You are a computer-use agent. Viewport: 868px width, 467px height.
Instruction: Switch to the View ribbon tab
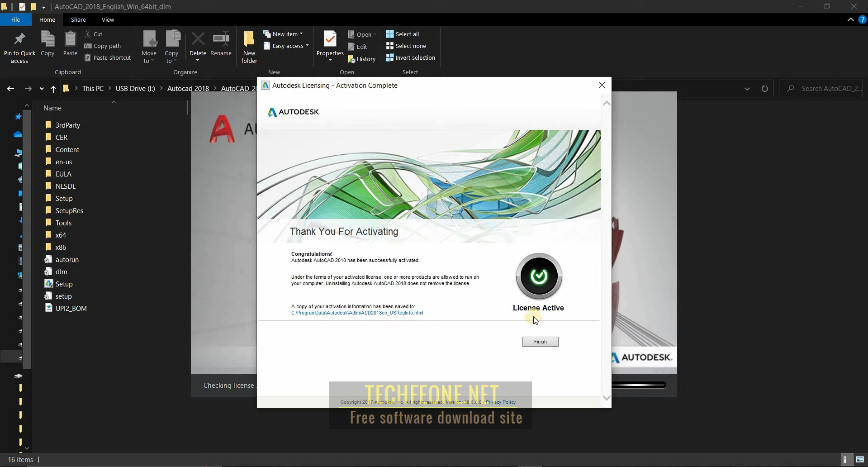[108, 19]
